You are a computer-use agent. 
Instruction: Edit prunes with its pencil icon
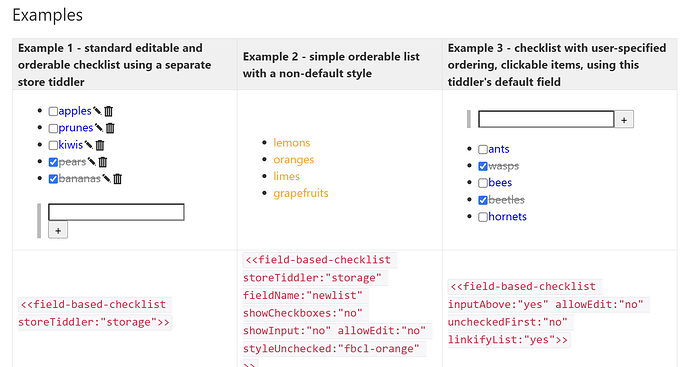tap(99, 128)
